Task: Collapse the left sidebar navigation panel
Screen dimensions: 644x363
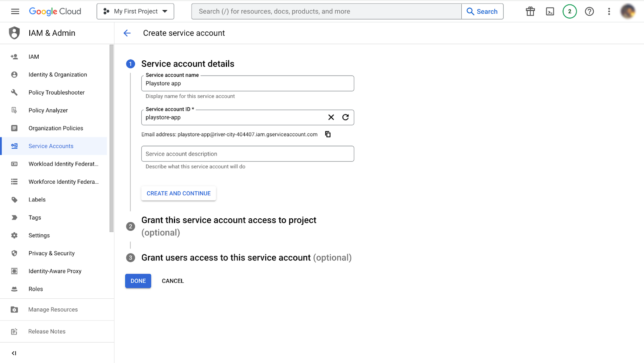Action: point(14,353)
